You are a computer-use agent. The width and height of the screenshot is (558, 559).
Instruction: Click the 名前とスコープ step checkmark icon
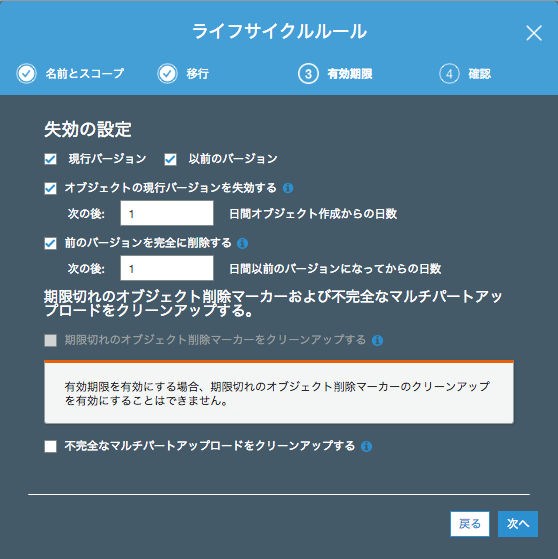tap(26, 74)
